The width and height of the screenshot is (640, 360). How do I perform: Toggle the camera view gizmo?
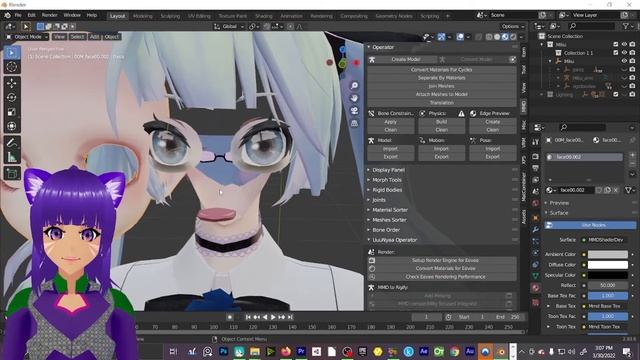[354, 111]
